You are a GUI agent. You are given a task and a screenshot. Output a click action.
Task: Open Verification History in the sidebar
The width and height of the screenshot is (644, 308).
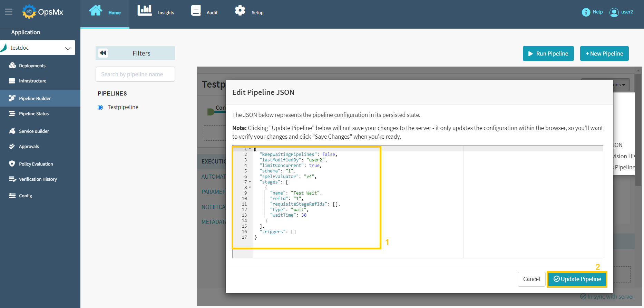coord(38,179)
